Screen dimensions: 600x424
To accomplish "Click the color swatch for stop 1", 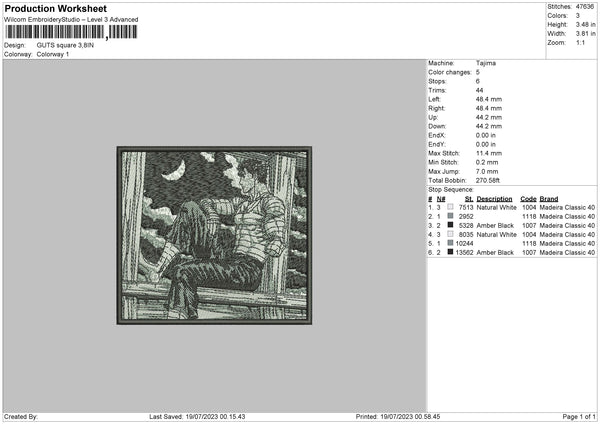I will point(450,207).
